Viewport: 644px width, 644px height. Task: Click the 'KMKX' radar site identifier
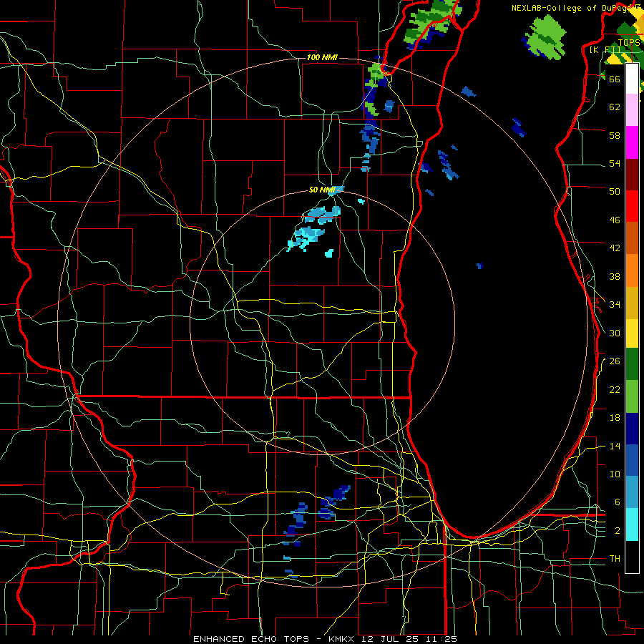(343, 639)
